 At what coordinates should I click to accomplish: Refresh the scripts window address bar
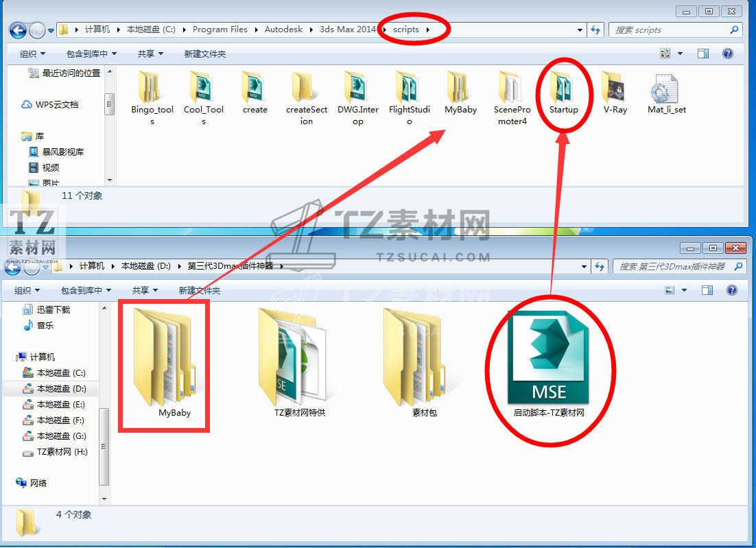point(596,30)
